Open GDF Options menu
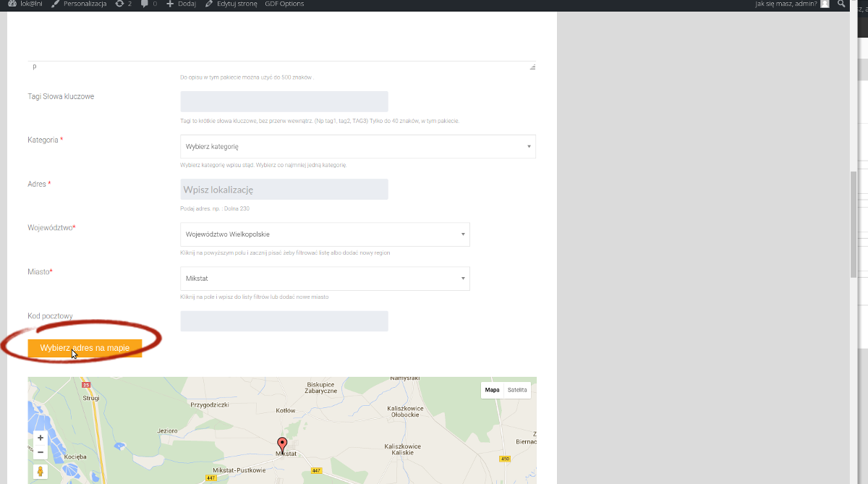Screen dimensions: 868x484 (x=284, y=4)
